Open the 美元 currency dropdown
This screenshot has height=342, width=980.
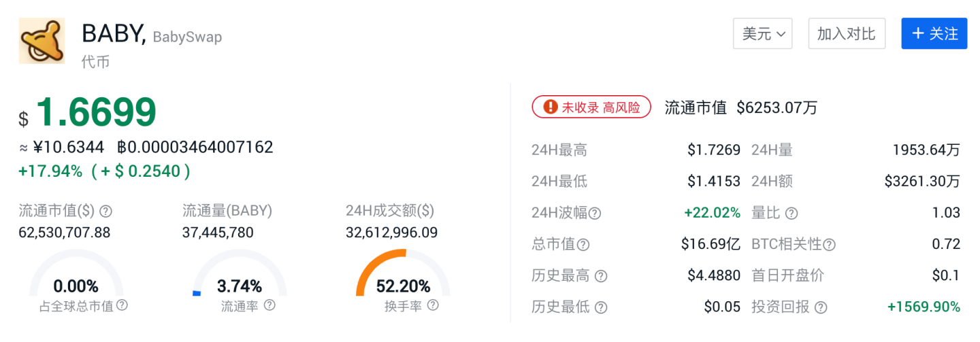762,34
